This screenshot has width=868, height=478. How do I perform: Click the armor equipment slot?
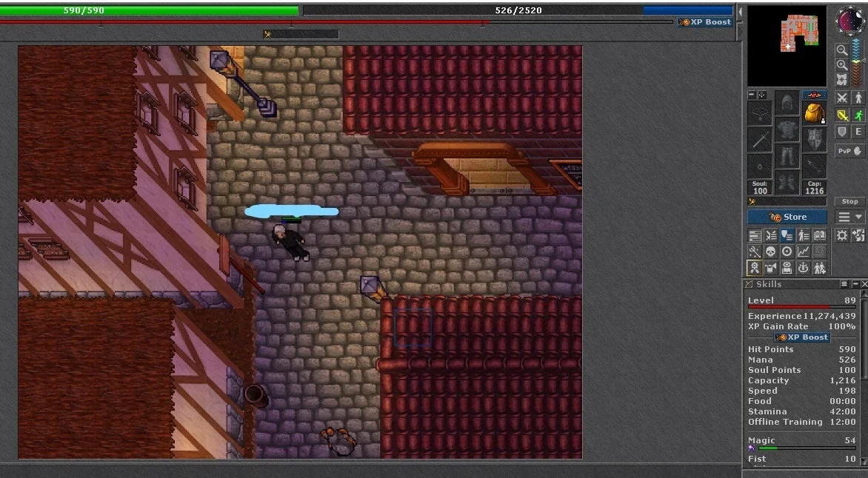tap(787, 129)
